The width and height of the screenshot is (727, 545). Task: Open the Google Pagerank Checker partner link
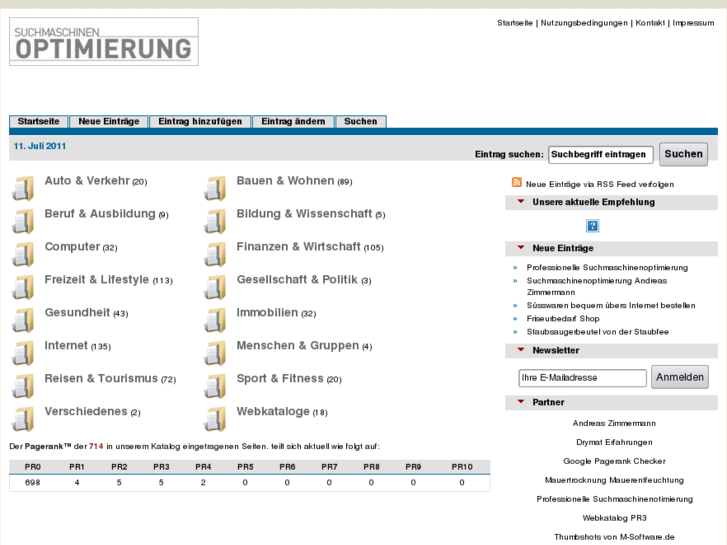614,462
